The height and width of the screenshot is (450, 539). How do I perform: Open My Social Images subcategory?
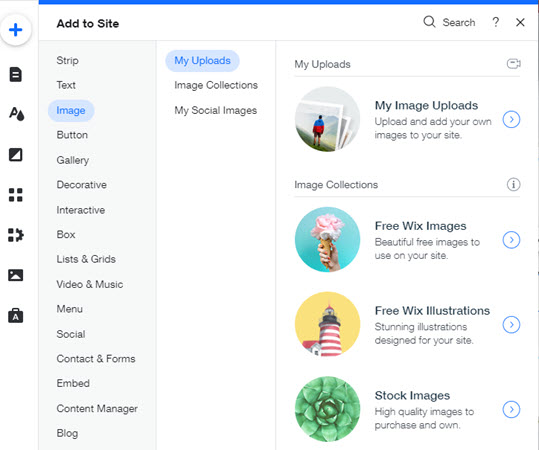(216, 110)
